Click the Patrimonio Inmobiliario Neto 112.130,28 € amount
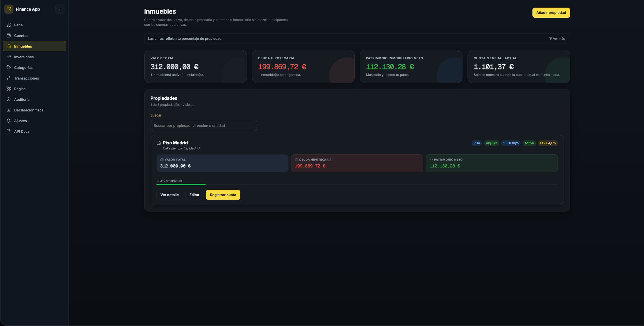This screenshot has width=644, height=326. click(390, 67)
